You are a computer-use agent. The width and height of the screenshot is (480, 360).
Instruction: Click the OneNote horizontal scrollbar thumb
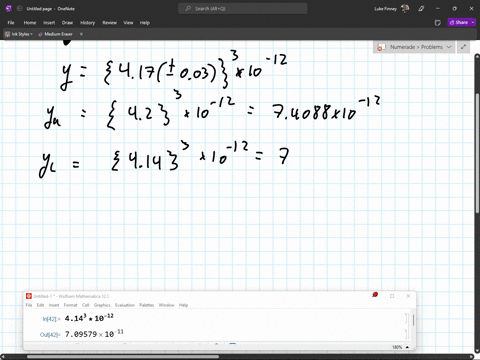coord(123,356)
